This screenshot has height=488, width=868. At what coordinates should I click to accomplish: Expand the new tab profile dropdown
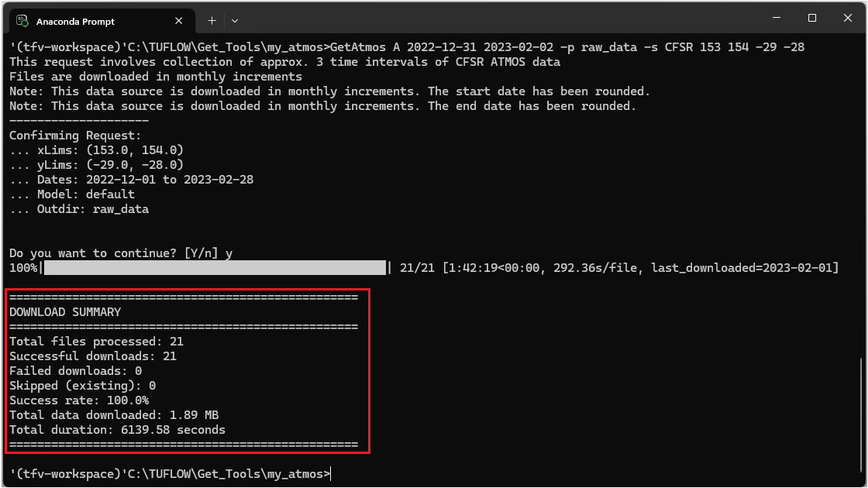pos(235,19)
